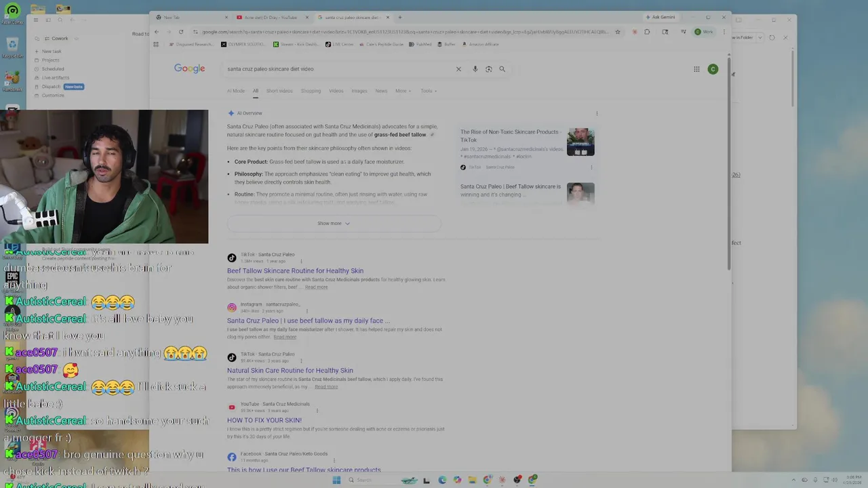Open the HandBrake desktop shortcut
868x488 pixels.
pyautogui.click(x=12, y=79)
